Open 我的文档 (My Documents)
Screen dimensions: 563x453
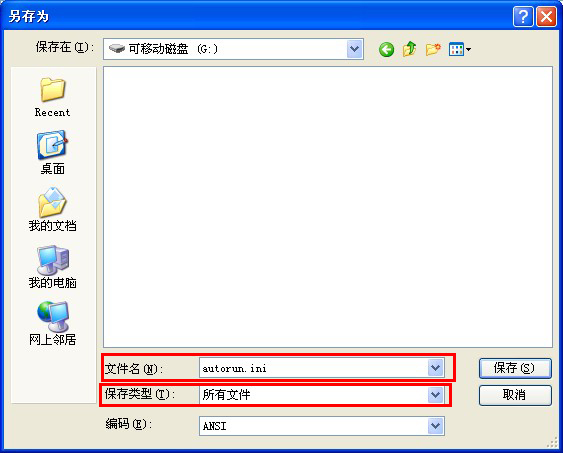[52, 209]
